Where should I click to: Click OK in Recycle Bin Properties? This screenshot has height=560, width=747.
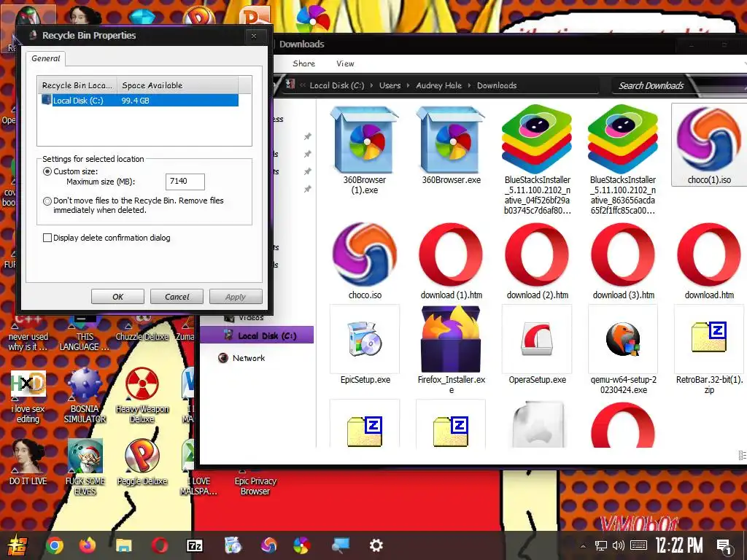[x=117, y=297]
